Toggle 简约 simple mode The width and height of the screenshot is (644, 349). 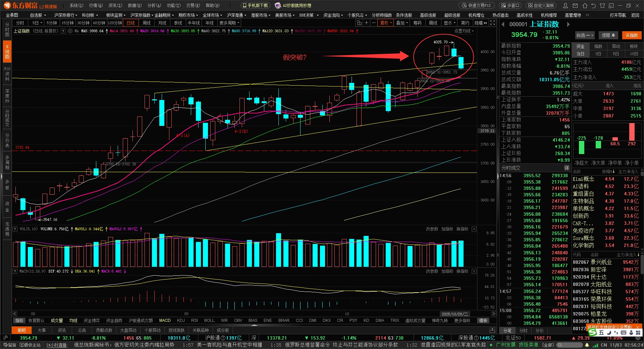(x=465, y=23)
